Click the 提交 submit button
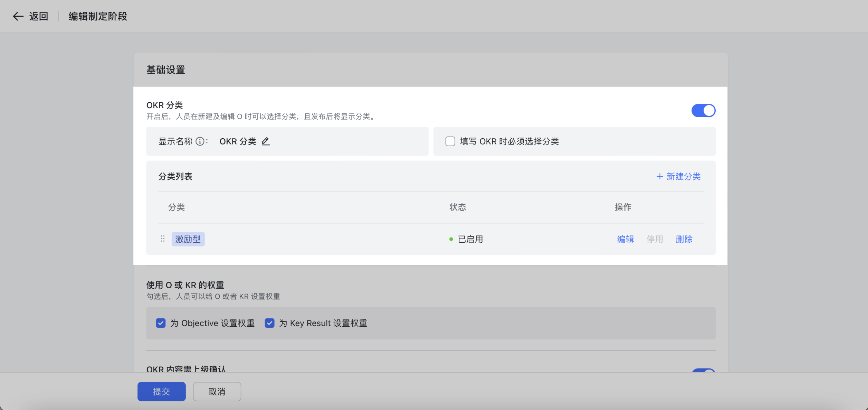 click(162, 392)
